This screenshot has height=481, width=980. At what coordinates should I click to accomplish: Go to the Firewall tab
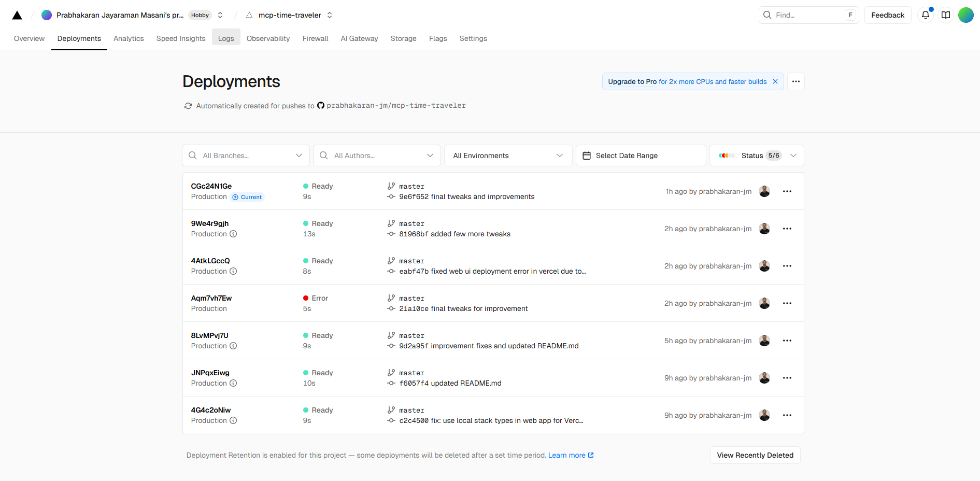coord(315,38)
